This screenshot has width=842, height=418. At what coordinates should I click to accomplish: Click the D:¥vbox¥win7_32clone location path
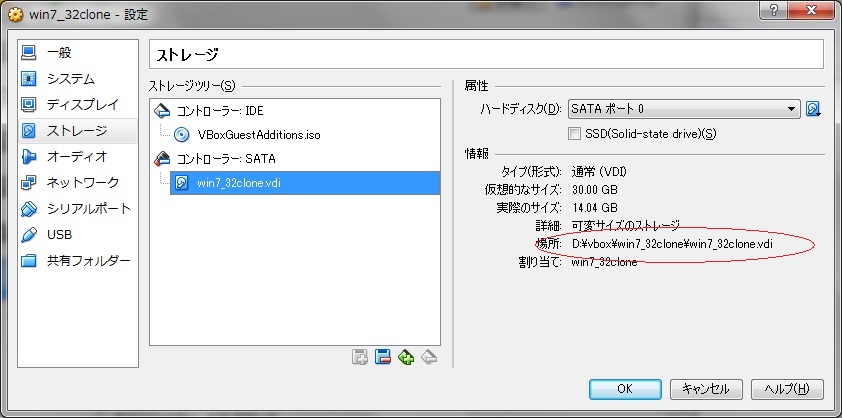[672, 244]
